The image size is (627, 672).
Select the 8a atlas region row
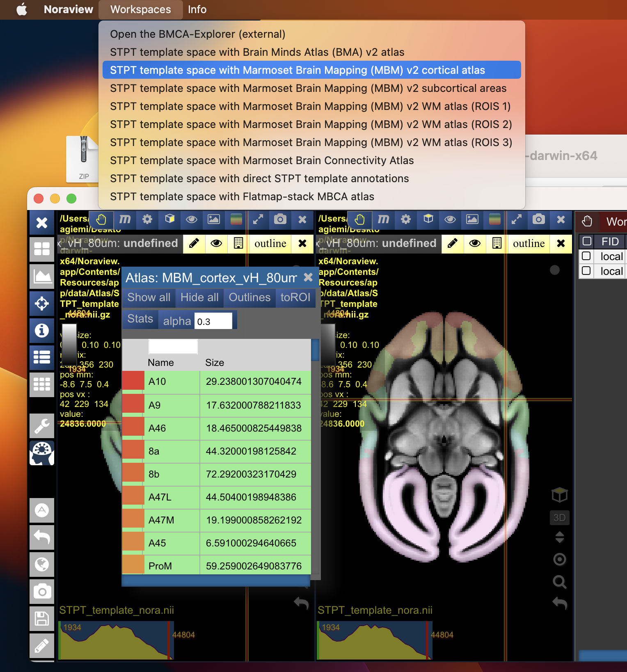216,451
